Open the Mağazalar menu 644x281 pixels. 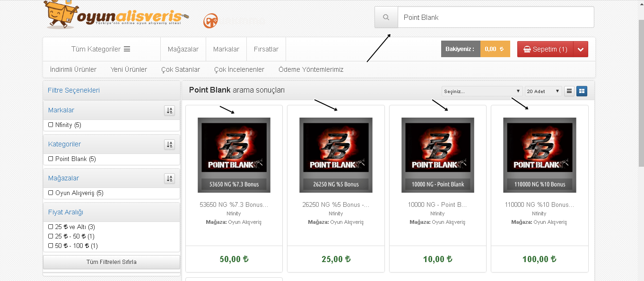[183, 49]
